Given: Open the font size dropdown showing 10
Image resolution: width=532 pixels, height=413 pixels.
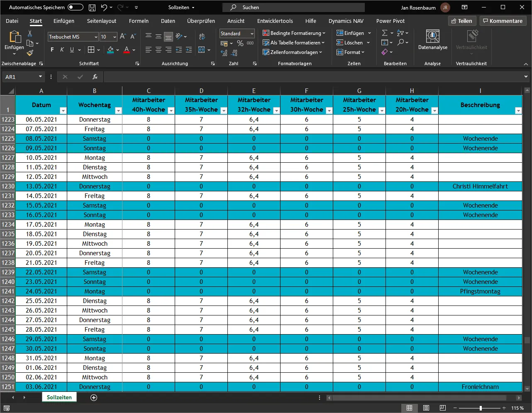Looking at the screenshot, I should tap(115, 37).
